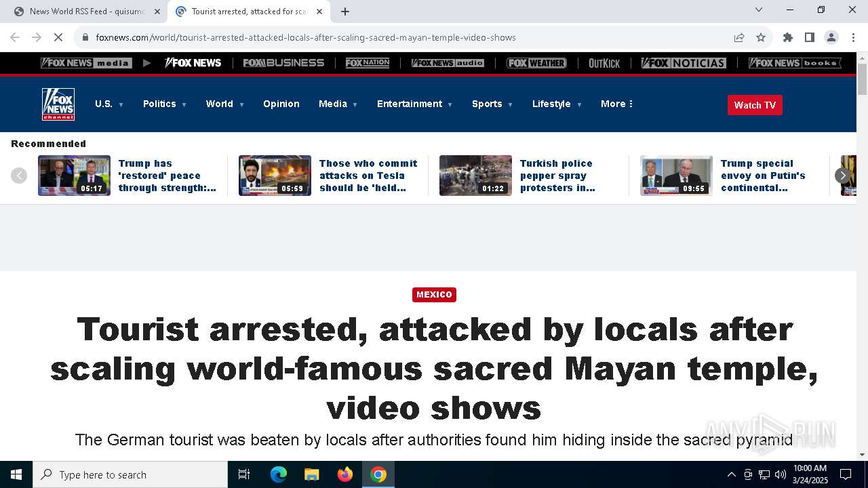Launch Firefox from the taskbar
This screenshot has height=488, width=868.
click(x=345, y=474)
